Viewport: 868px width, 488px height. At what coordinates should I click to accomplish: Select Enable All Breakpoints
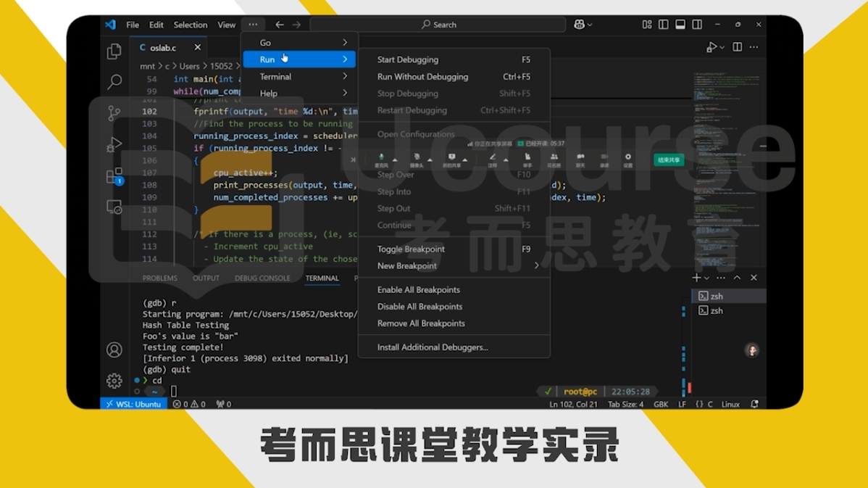[454, 290]
